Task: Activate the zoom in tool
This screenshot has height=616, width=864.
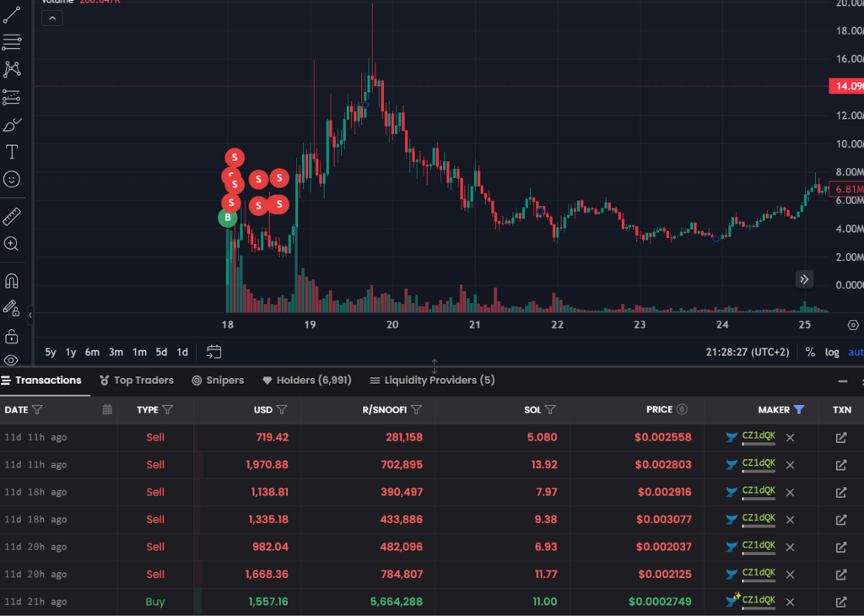Action: click(x=12, y=244)
